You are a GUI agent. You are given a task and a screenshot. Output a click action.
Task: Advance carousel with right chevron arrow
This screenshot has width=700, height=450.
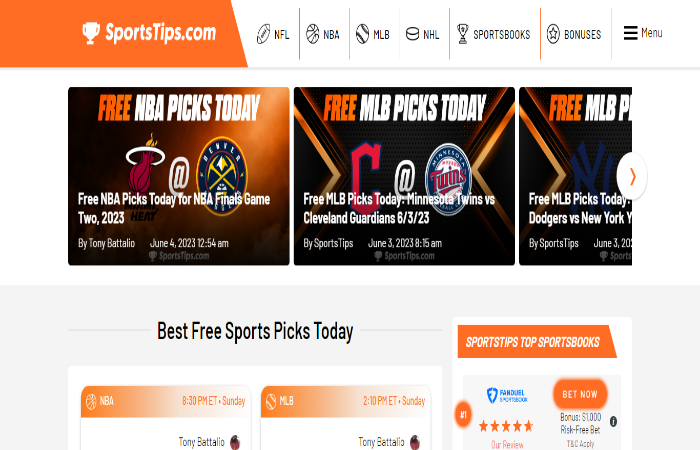point(632,176)
